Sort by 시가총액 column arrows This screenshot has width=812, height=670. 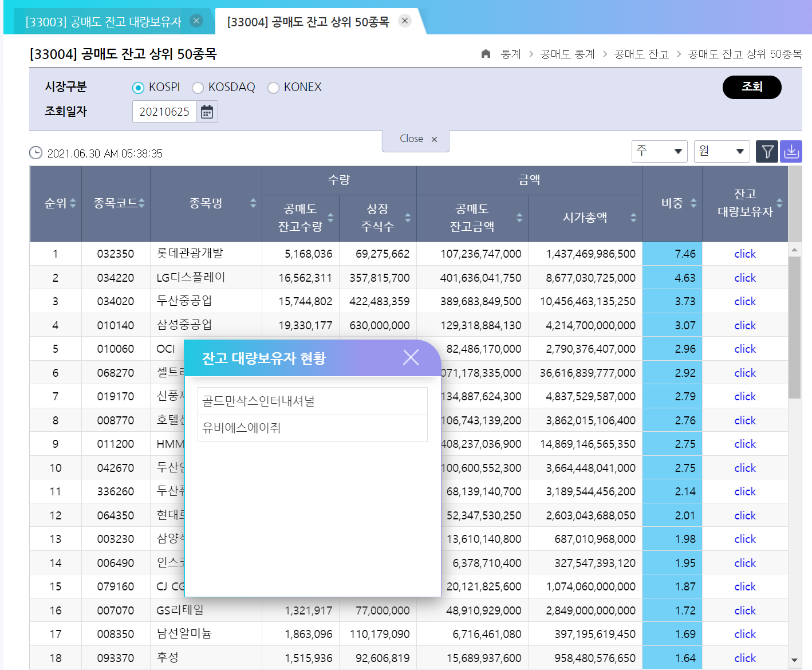633,218
